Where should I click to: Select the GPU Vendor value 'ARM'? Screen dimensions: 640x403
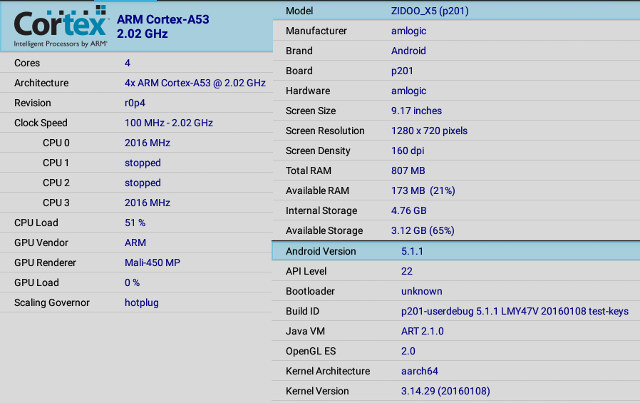135,243
